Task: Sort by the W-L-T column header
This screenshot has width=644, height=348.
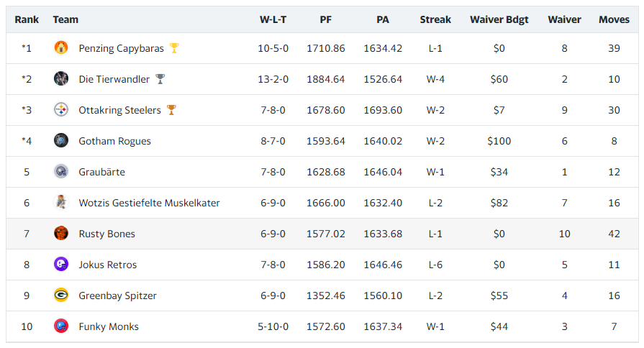Action: pyautogui.click(x=273, y=19)
